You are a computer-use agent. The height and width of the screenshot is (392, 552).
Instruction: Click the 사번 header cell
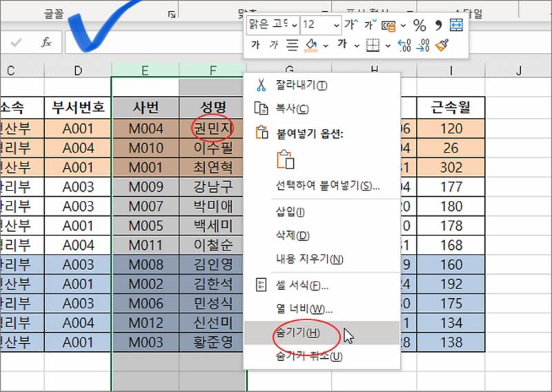point(146,108)
